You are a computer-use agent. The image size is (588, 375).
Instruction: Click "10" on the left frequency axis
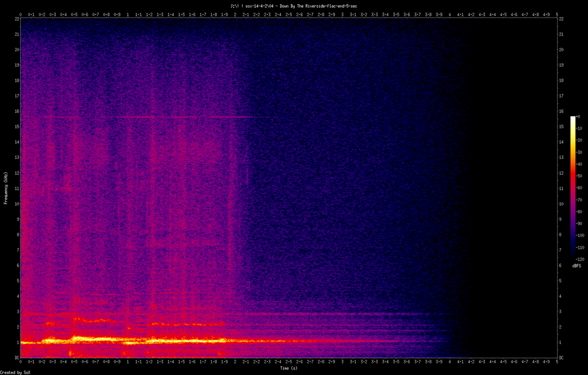point(16,203)
